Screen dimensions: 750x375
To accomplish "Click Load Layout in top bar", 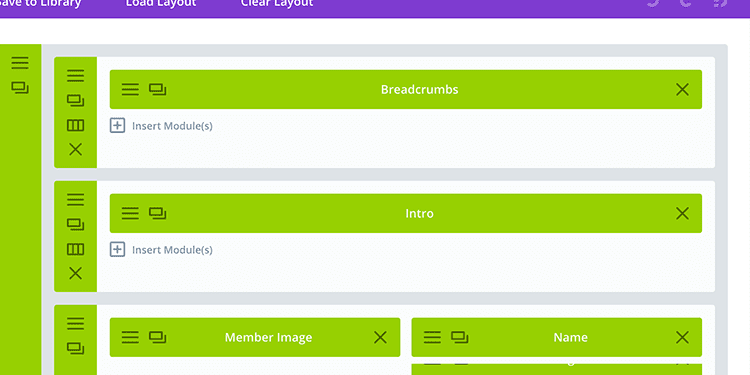I will coord(161,3).
